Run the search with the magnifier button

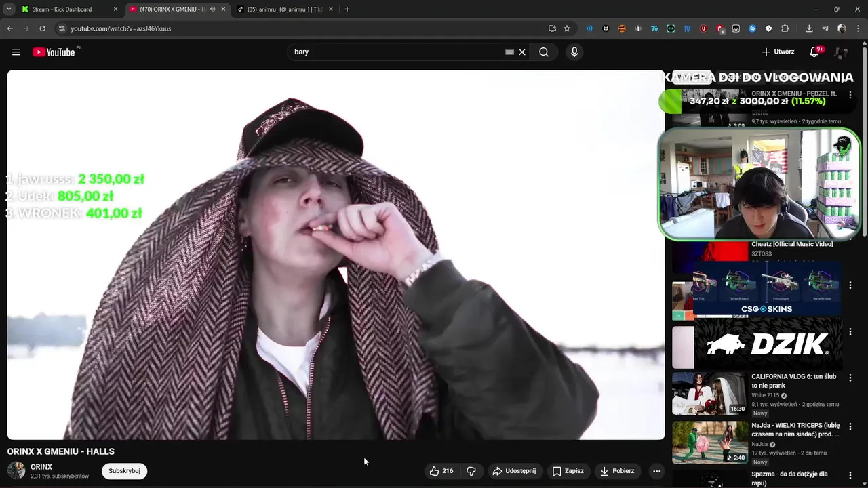pyautogui.click(x=544, y=52)
